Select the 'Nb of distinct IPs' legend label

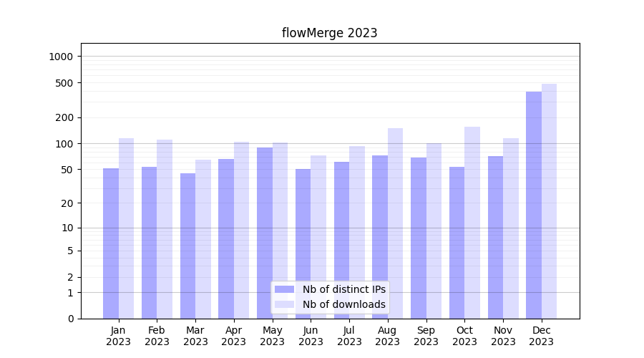point(343,289)
